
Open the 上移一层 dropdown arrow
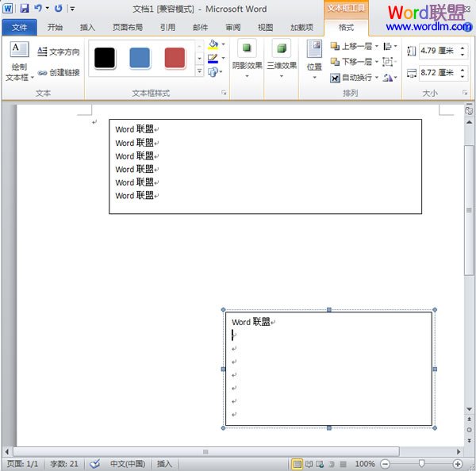(x=377, y=46)
